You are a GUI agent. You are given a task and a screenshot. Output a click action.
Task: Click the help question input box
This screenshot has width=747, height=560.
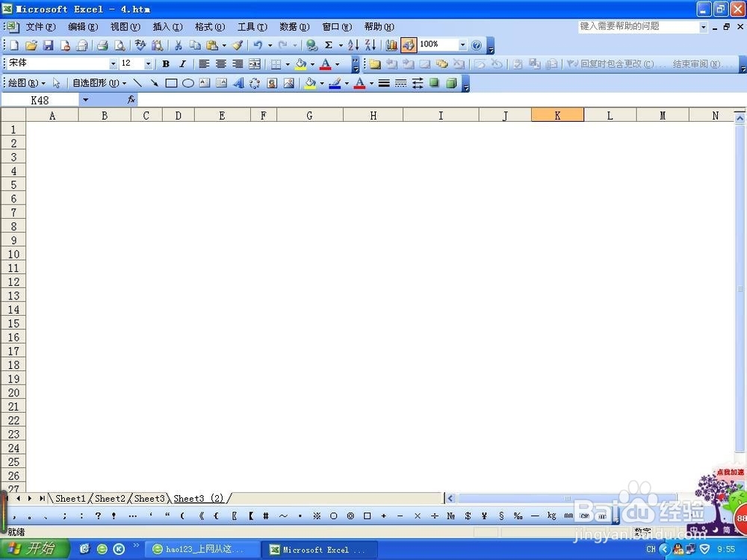[x=639, y=27]
